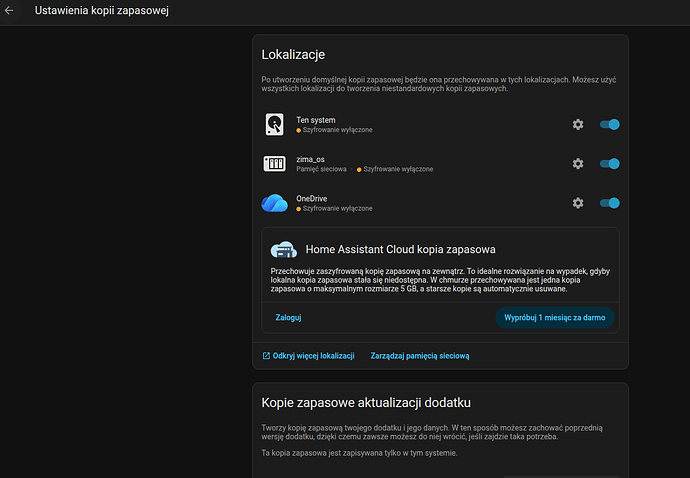The width and height of the screenshot is (690, 478).
Task: Select the OneDrive location name
Action: (x=312, y=199)
